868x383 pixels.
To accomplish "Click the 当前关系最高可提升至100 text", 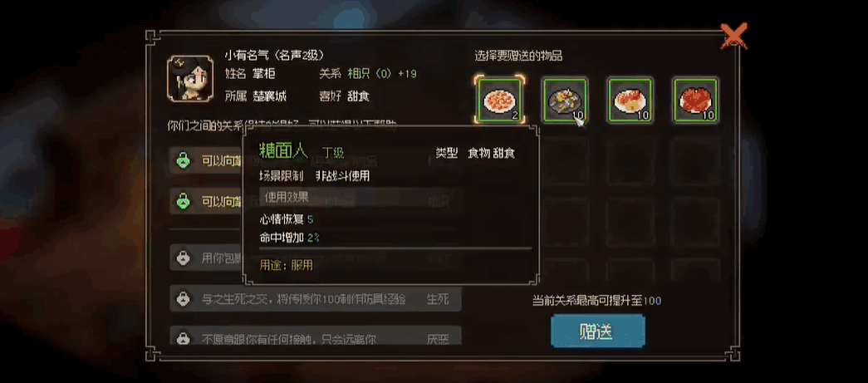I will (596, 301).
